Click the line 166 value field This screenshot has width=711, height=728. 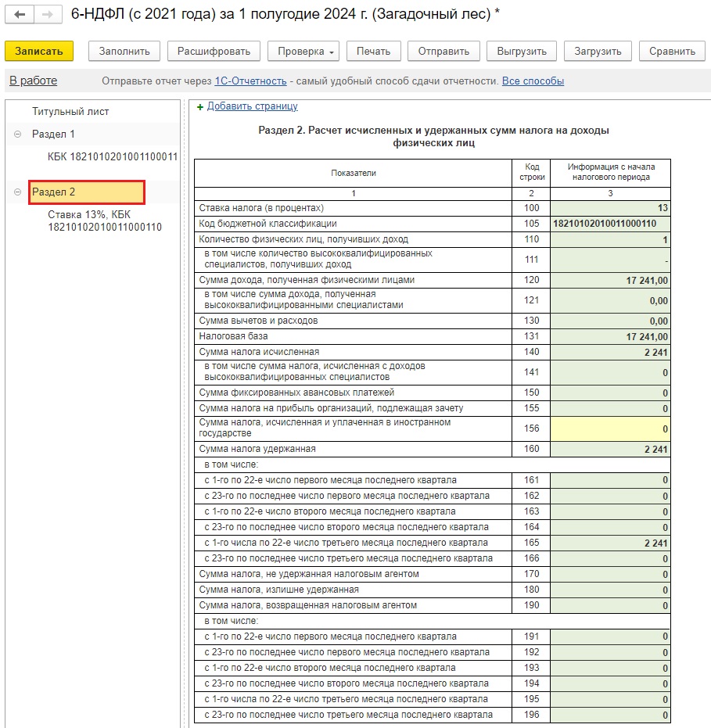(610, 558)
